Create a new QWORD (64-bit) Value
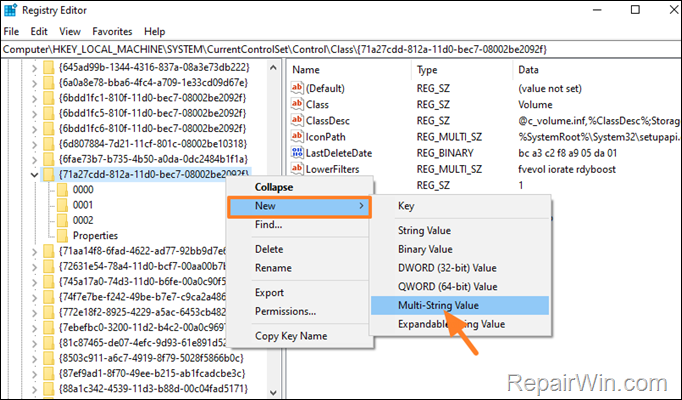The width and height of the screenshot is (682, 400). click(x=461, y=287)
